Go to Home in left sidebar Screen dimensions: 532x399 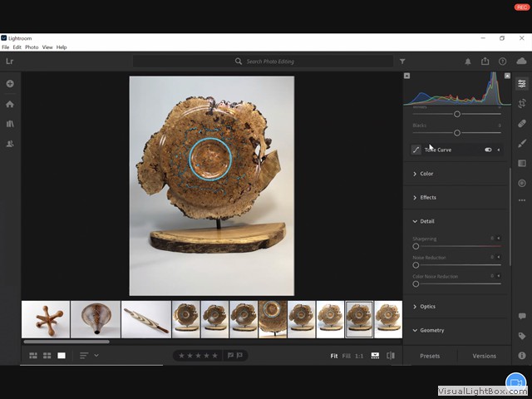click(x=10, y=104)
